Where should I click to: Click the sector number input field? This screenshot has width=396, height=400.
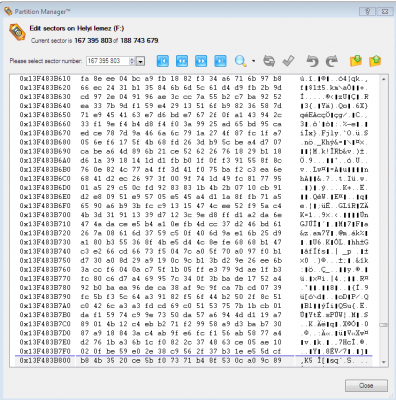tap(108, 61)
